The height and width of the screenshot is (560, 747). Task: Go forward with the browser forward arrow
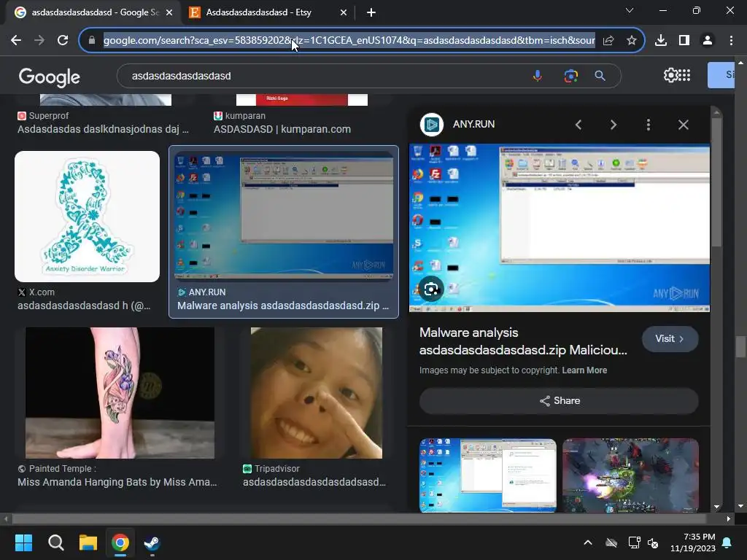(x=39, y=41)
